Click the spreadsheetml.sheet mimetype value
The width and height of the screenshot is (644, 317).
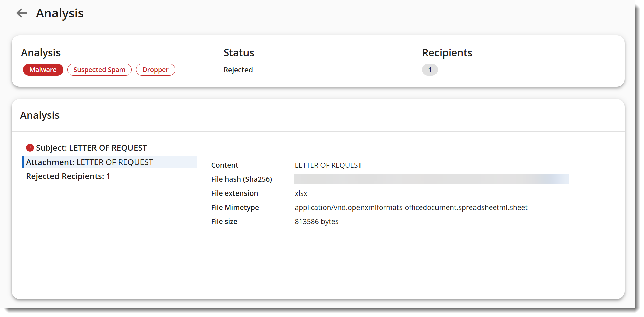pos(411,208)
